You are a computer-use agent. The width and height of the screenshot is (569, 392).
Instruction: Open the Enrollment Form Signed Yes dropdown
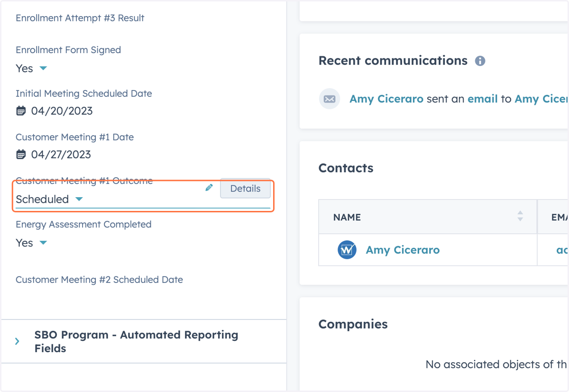pyautogui.click(x=31, y=68)
